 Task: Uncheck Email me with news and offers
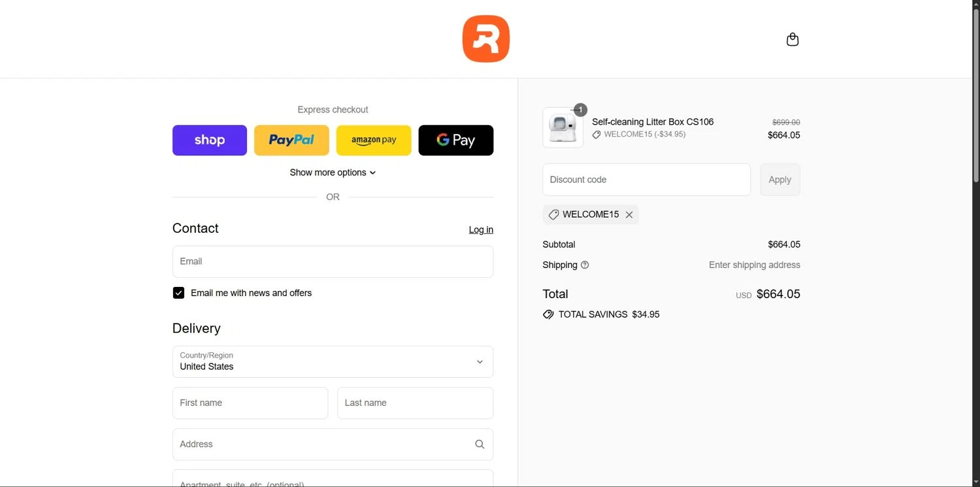tap(178, 293)
